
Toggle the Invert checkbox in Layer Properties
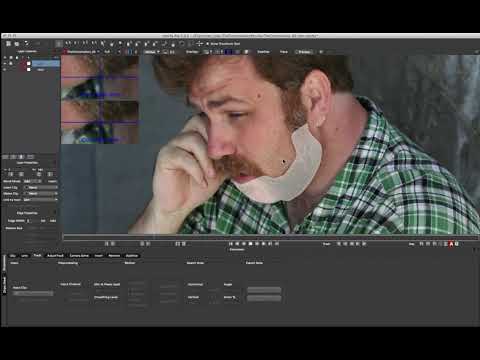(52, 181)
